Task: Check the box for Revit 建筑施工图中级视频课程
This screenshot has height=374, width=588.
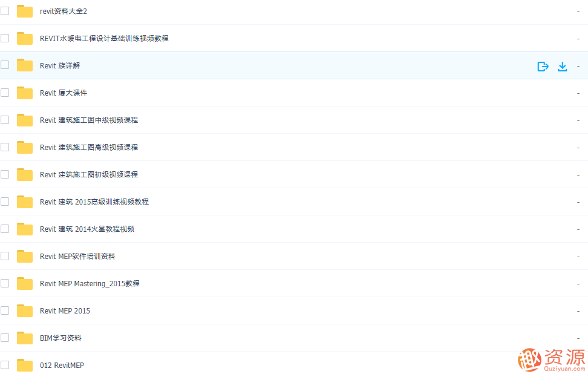Action: tap(5, 120)
